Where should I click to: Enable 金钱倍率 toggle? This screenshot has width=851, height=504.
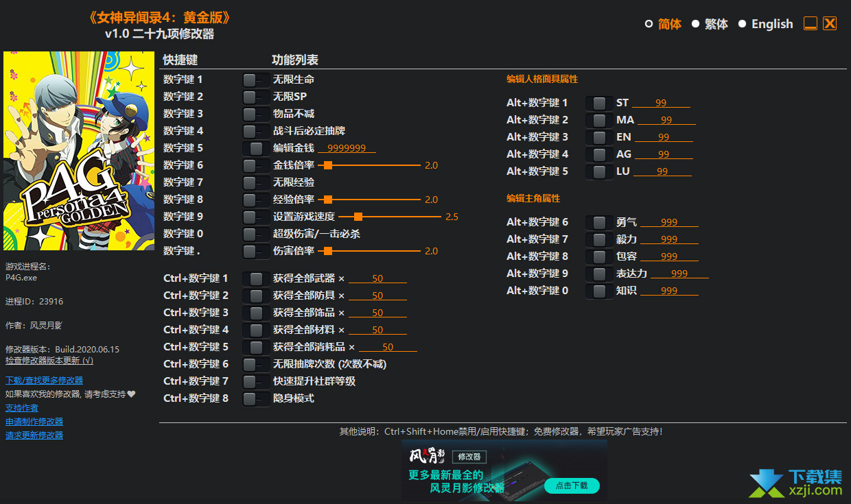point(256,165)
